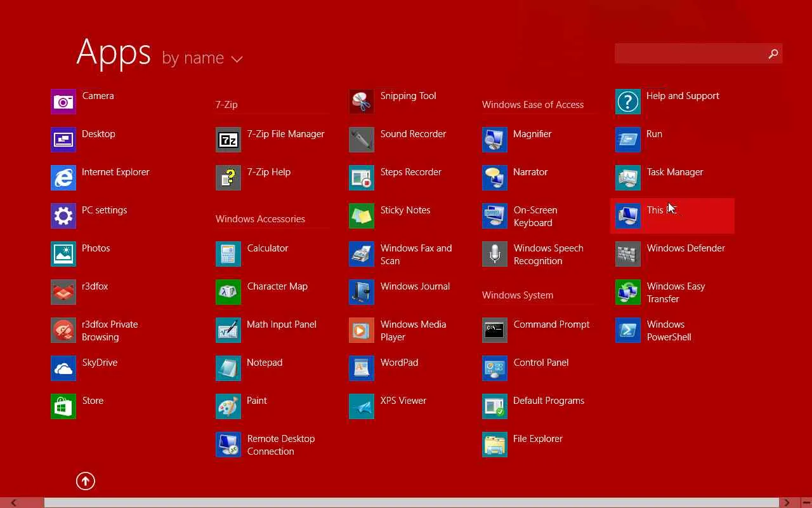Launch the Windows Fax and Scan icon

[362, 254]
